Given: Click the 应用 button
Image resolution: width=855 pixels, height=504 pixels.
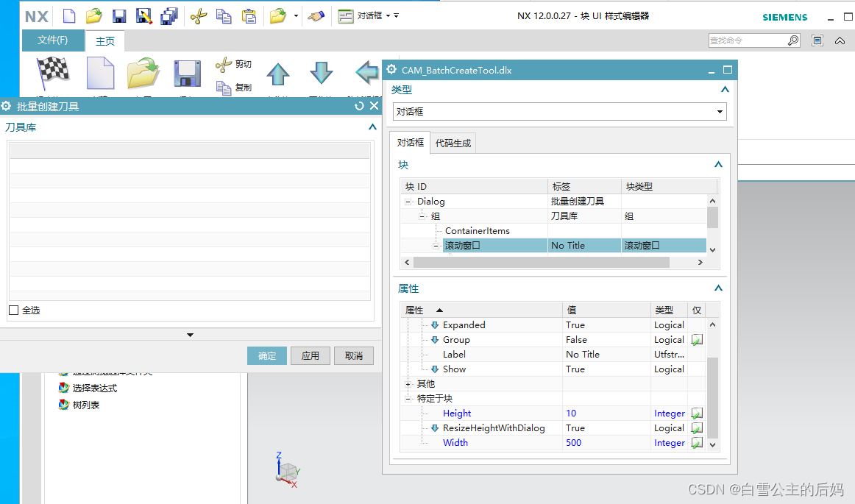Looking at the screenshot, I should click(311, 355).
